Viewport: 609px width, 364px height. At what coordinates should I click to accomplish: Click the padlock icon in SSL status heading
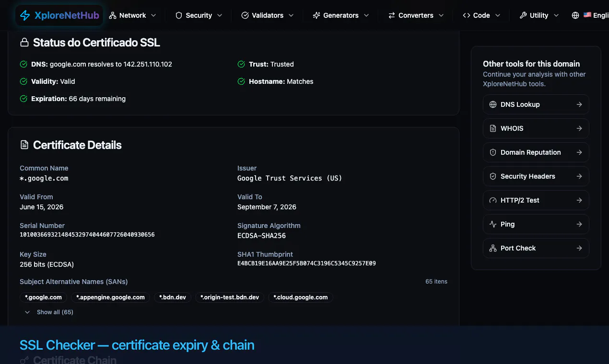[24, 43]
